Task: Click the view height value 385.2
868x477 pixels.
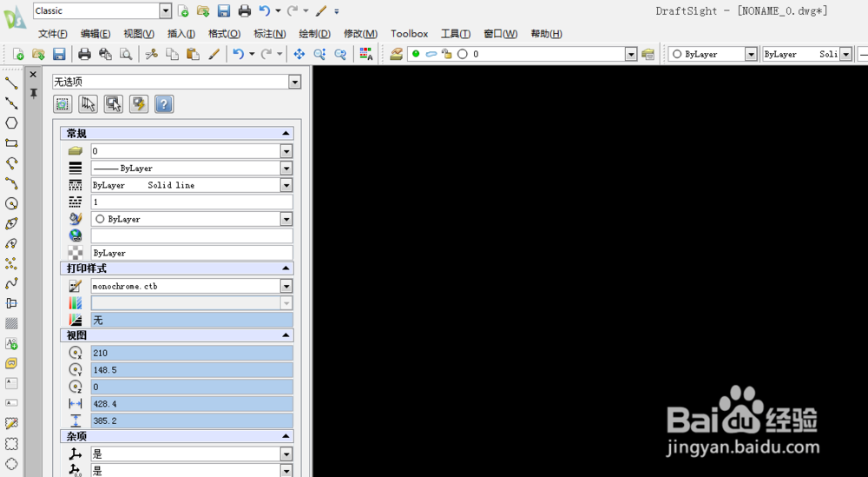Action: [x=192, y=421]
